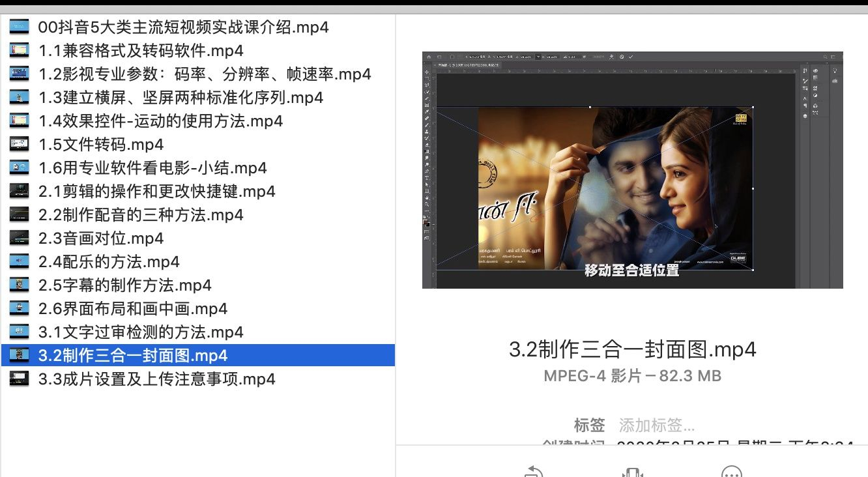Click the file icon of 00抖音5大类主流短视频实战课介绍.mp4
Screen dimensions: 868x477
tap(20, 27)
